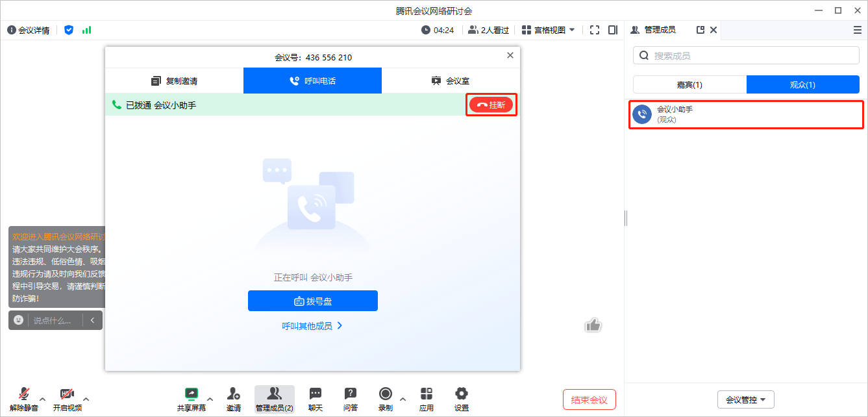Toggle the right side panel layout icon
Image resolution: width=868 pixels, height=417 pixels.
tap(613, 30)
